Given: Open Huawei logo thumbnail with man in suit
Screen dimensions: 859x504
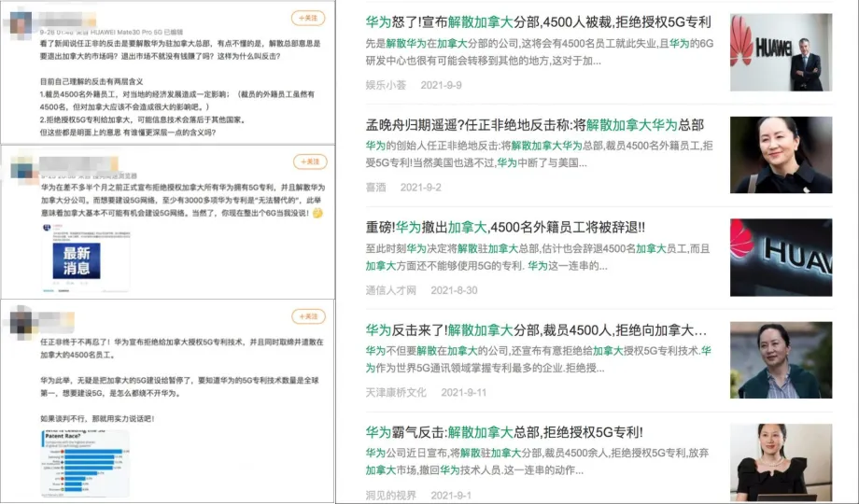Looking at the screenshot, I should (781, 52).
